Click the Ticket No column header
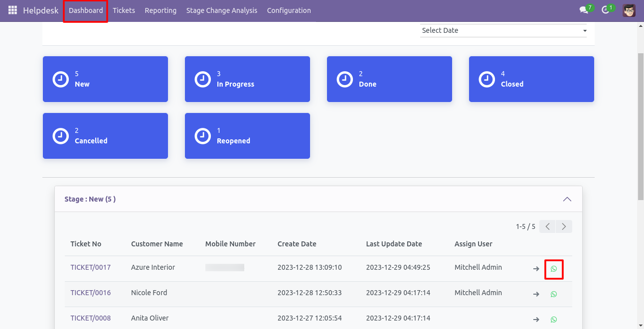Image resolution: width=644 pixels, height=329 pixels. [86, 244]
